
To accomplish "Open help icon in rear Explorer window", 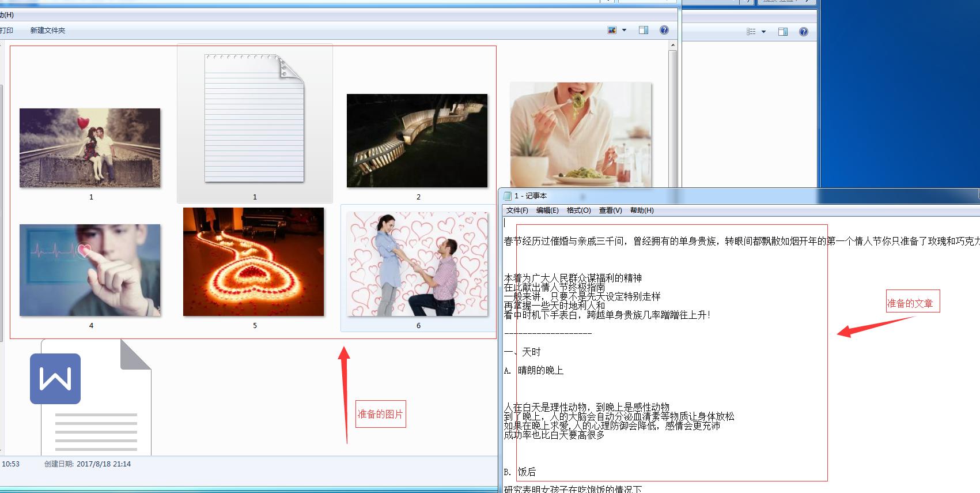I will [x=804, y=32].
